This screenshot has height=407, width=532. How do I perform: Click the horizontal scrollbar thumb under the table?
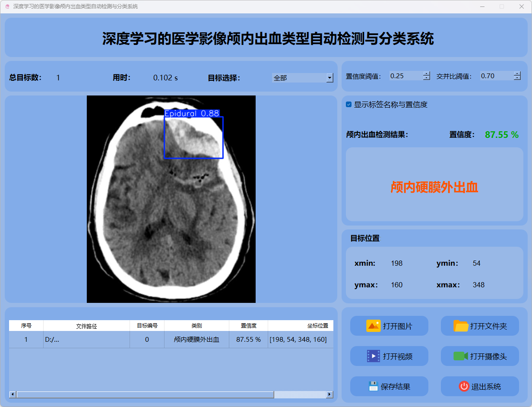tap(145, 394)
